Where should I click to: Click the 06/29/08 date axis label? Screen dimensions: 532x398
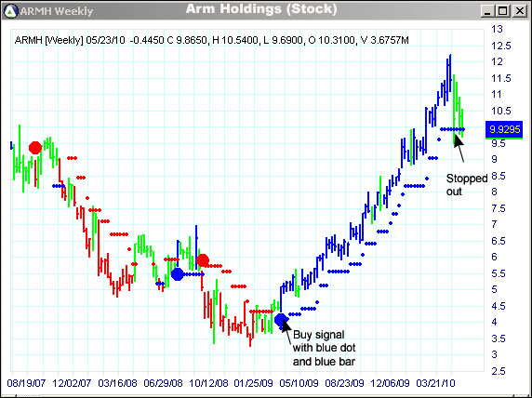163,383
